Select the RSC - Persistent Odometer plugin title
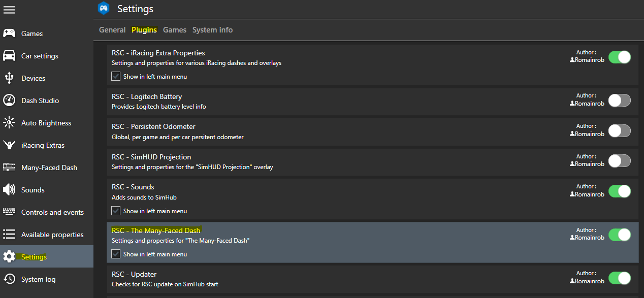Image resolution: width=644 pixels, height=298 pixels. 153,126
